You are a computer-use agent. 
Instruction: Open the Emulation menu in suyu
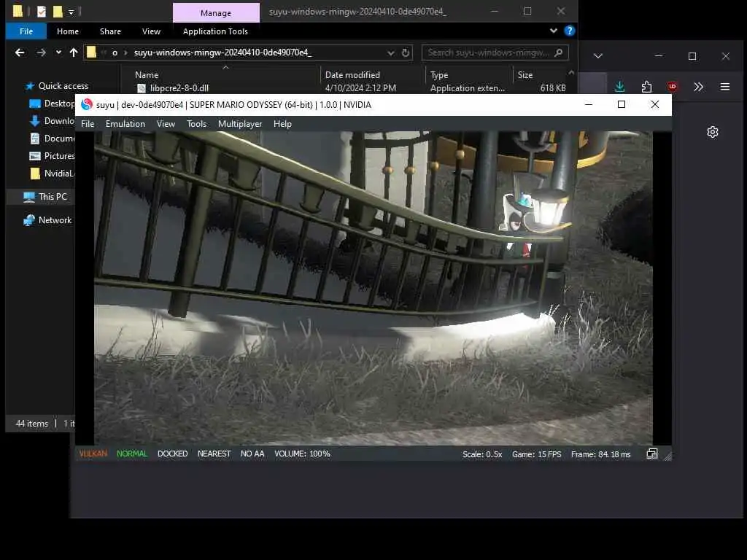[x=125, y=124]
